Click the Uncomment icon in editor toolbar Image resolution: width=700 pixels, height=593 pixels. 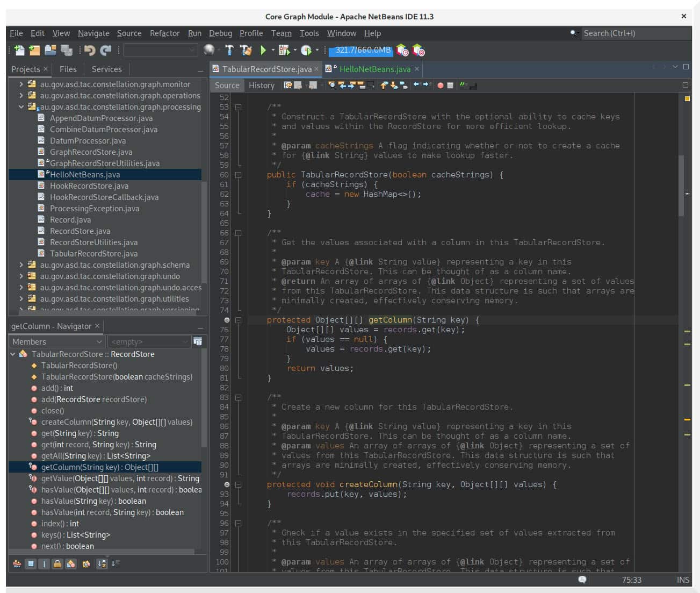[473, 85]
